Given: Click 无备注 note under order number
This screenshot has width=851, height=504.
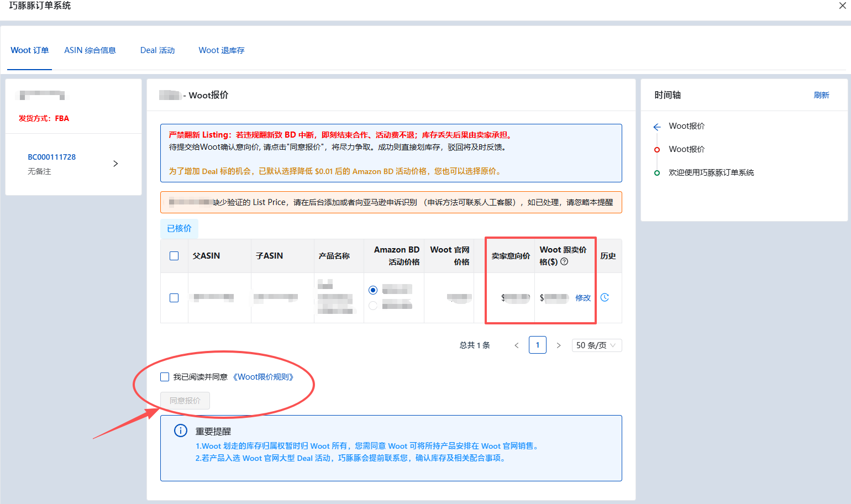Looking at the screenshot, I should coord(39,171).
